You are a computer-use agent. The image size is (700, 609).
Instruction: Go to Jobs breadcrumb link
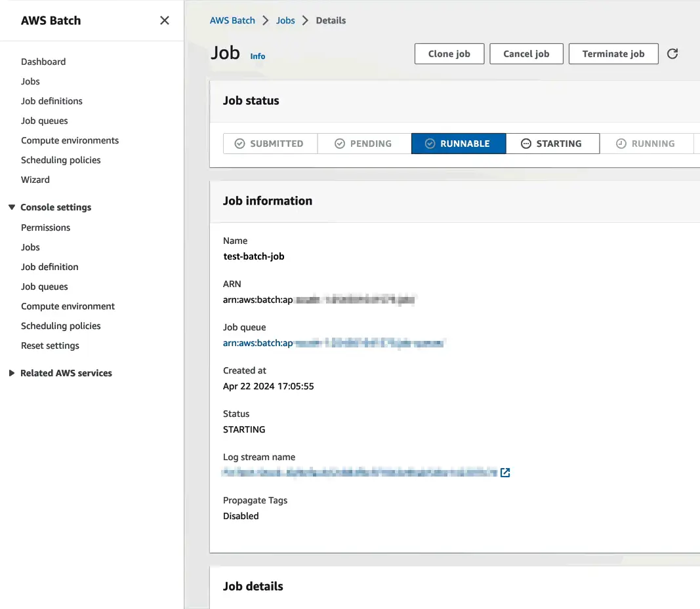[285, 20]
